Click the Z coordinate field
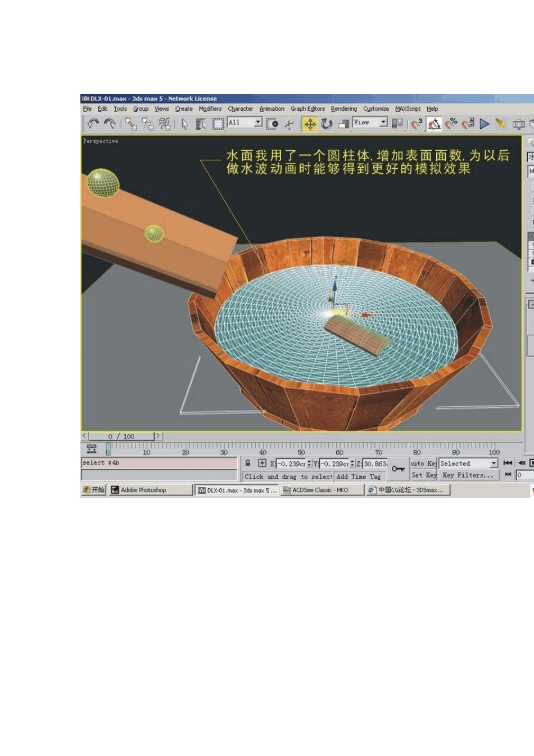 [375, 463]
